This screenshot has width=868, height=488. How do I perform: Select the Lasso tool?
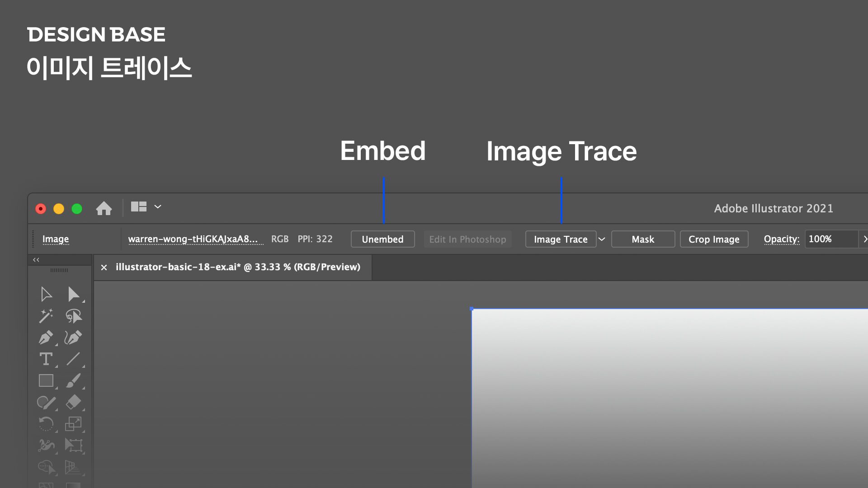click(x=73, y=316)
